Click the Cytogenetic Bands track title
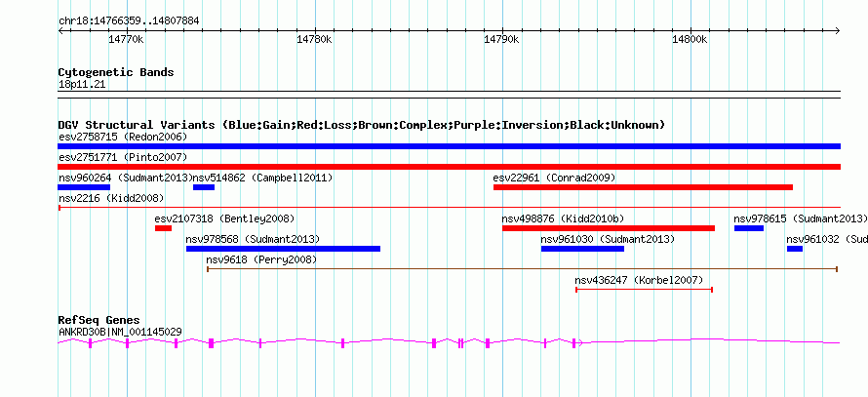The height and width of the screenshot is (397, 868). [x=116, y=72]
